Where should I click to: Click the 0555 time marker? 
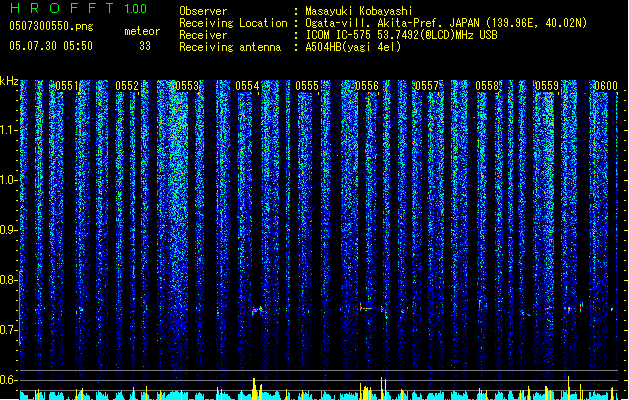[x=307, y=86]
